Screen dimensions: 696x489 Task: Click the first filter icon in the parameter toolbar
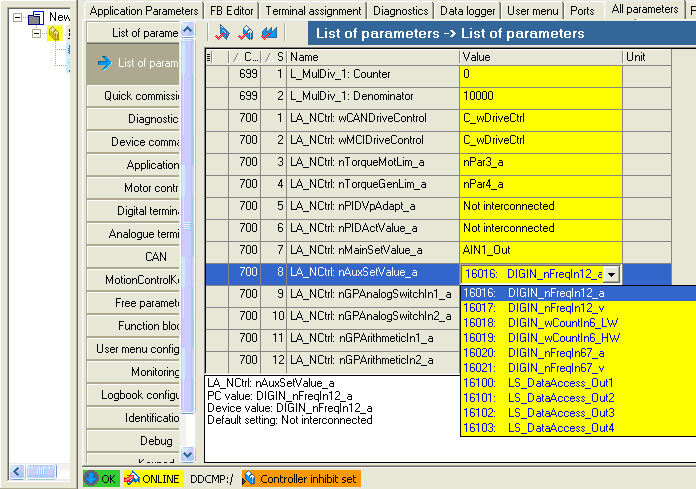pos(222,33)
